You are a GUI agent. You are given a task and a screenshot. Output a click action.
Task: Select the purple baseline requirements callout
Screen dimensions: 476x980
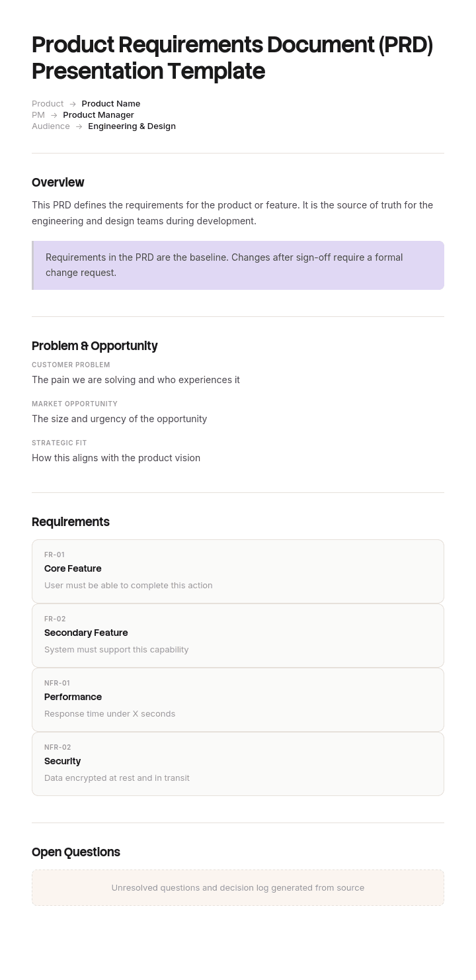tap(238, 265)
